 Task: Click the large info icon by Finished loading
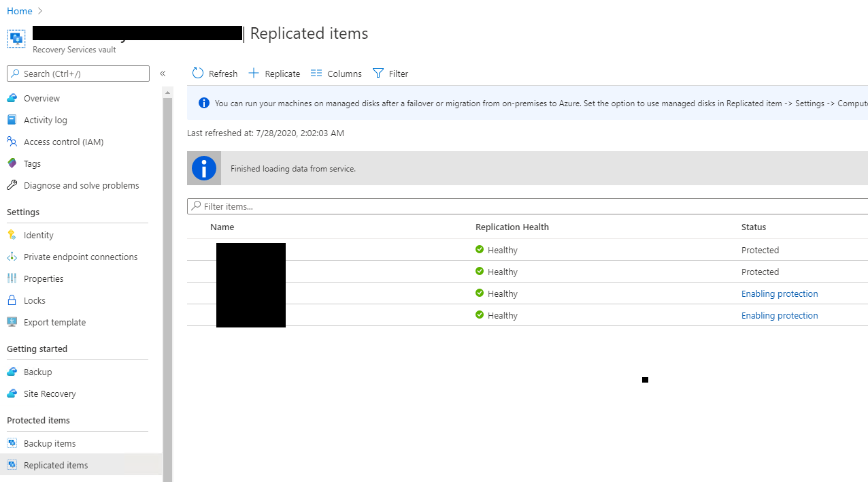[204, 168]
